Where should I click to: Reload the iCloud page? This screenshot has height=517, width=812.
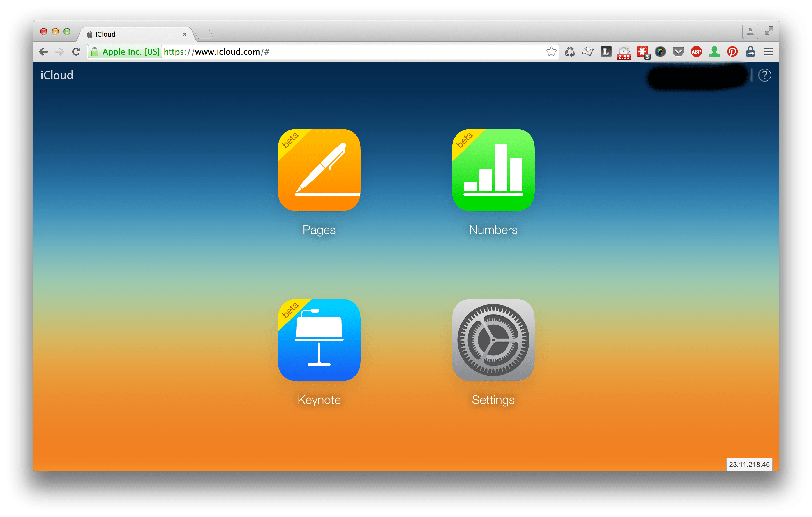pos(76,52)
